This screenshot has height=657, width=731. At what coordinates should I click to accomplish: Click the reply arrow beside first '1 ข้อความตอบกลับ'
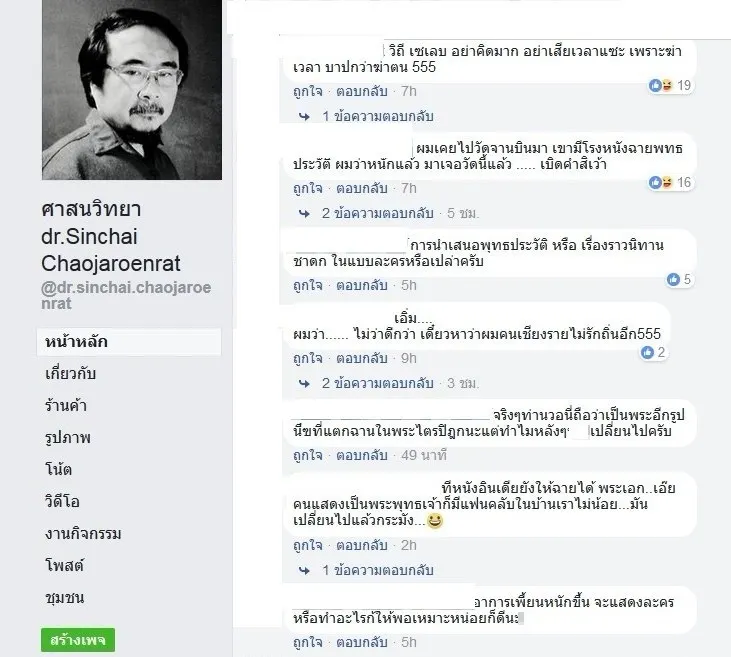point(304,117)
